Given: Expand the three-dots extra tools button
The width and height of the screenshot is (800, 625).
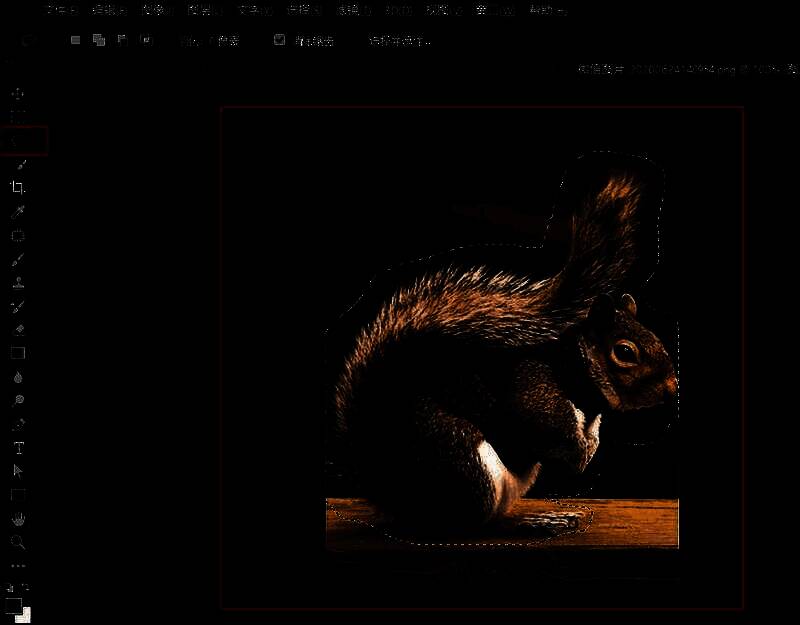Looking at the screenshot, I should (x=17, y=565).
